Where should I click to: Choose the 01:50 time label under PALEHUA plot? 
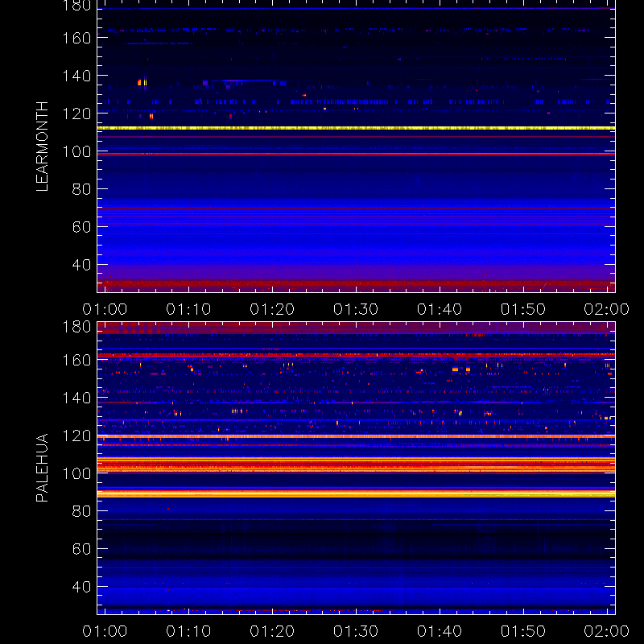click(x=523, y=631)
